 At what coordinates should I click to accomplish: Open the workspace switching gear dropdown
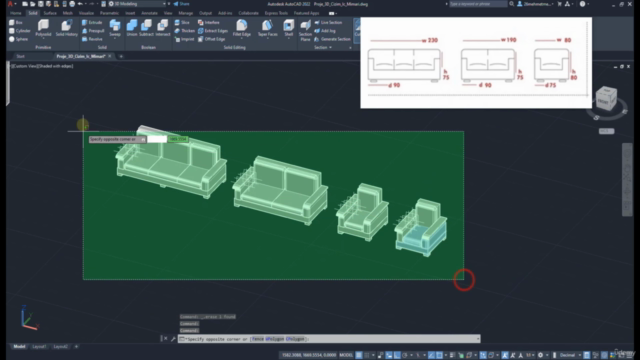547,355
